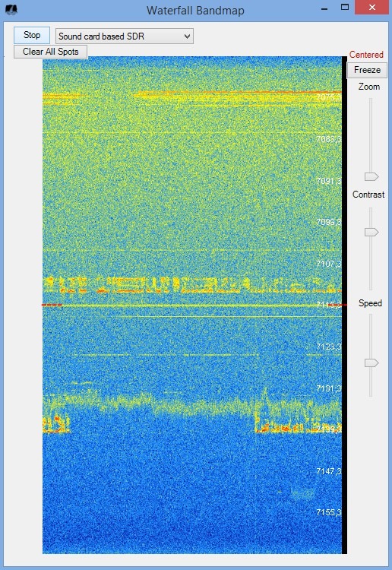The image size is (392, 570).
Task: Tune to the 7075,3 frequency label
Action: (x=328, y=97)
